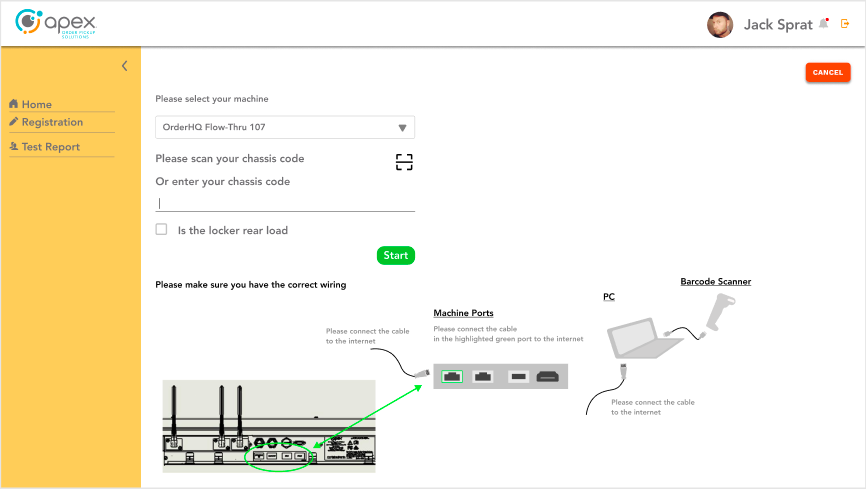Image resolution: width=866 pixels, height=489 pixels.
Task: Open the OrderHQ Flow-Thru 107 machine dropdown
Action: 285,128
